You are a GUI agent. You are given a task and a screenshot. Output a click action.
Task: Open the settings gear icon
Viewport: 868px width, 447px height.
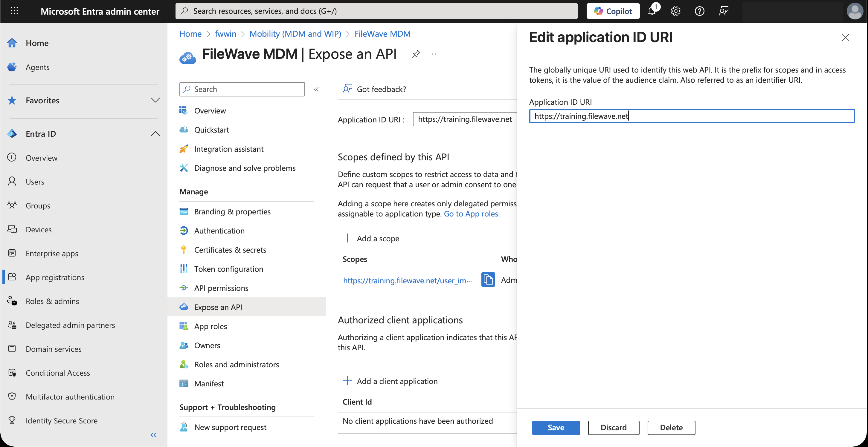(x=676, y=11)
